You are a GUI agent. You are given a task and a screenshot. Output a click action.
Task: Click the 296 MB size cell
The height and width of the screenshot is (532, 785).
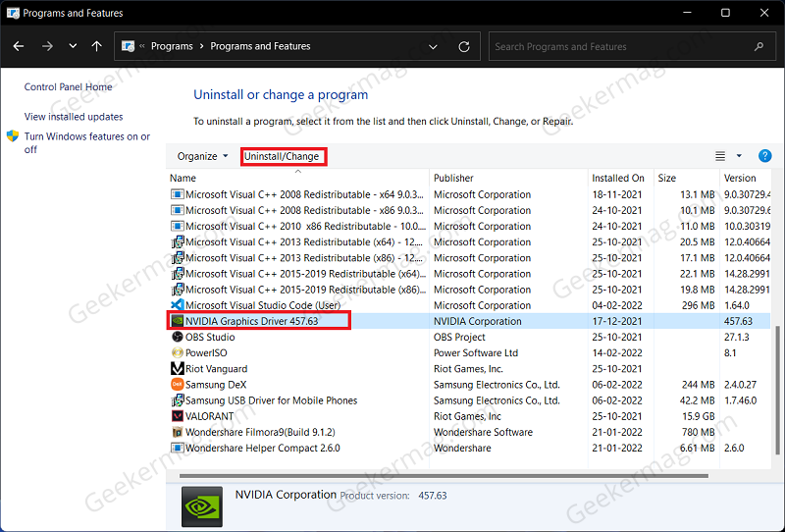point(698,305)
